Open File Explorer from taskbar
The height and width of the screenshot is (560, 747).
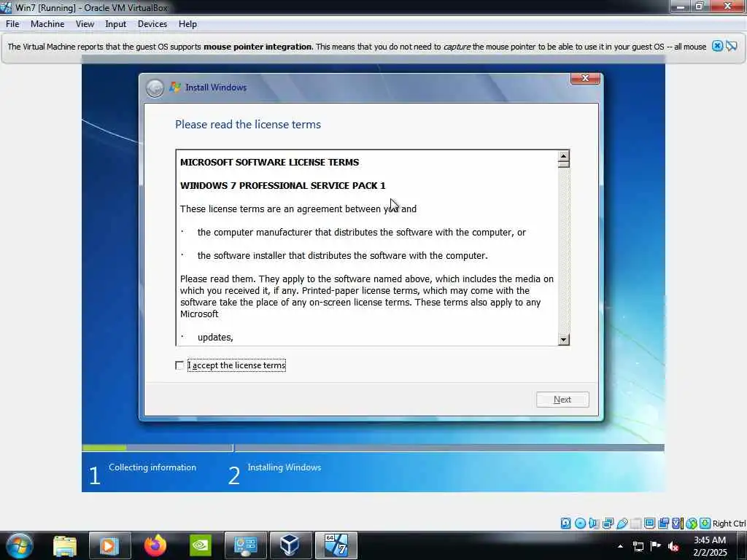tap(65, 545)
